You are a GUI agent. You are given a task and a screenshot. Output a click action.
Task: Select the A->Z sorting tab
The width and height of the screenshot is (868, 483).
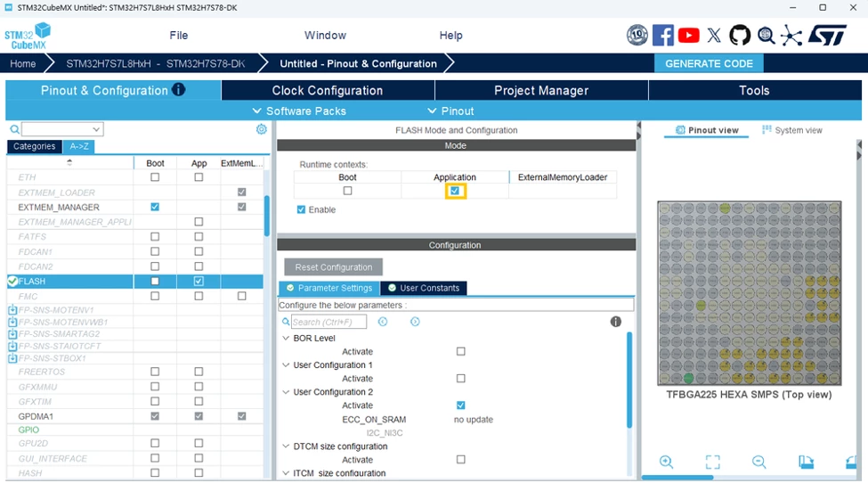(x=79, y=146)
